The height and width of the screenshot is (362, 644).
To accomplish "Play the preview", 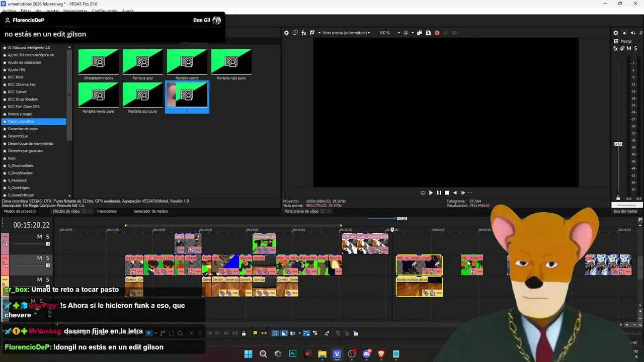I will pyautogui.click(x=431, y=193).
